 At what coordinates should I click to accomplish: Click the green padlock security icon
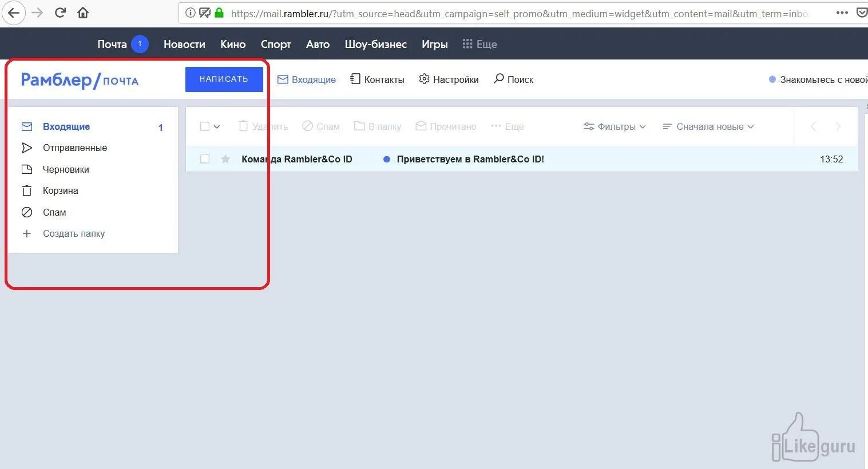point(219,12)
